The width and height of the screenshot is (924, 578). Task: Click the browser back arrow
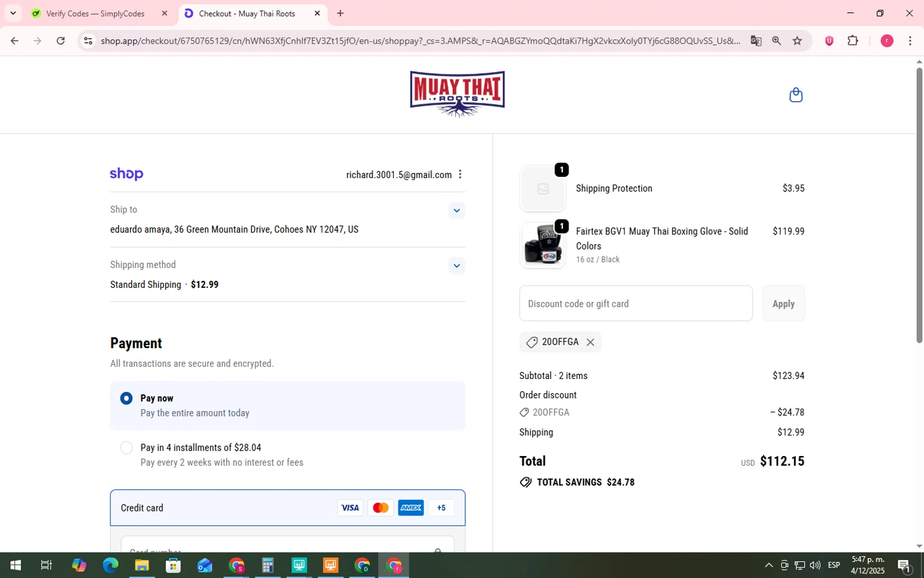(x=14, y=41)
